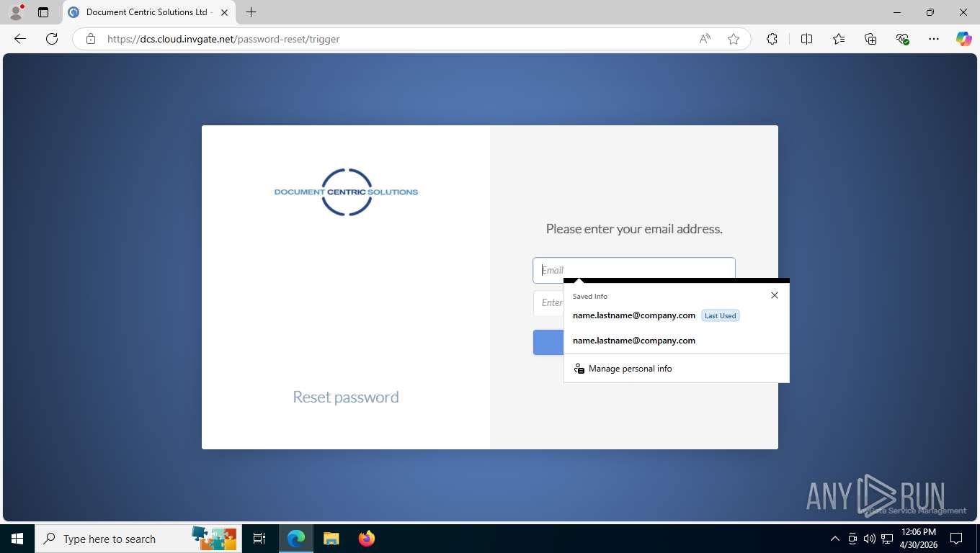Add this page to favorites
Image resolution: width=980 pixels, height=553 pixels.
734,39
